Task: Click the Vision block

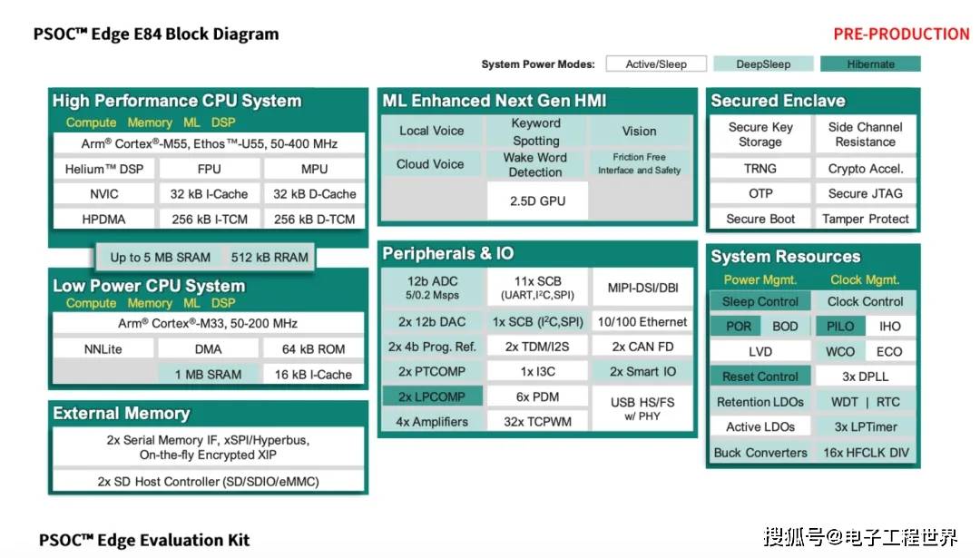Action: pos(640,132)
